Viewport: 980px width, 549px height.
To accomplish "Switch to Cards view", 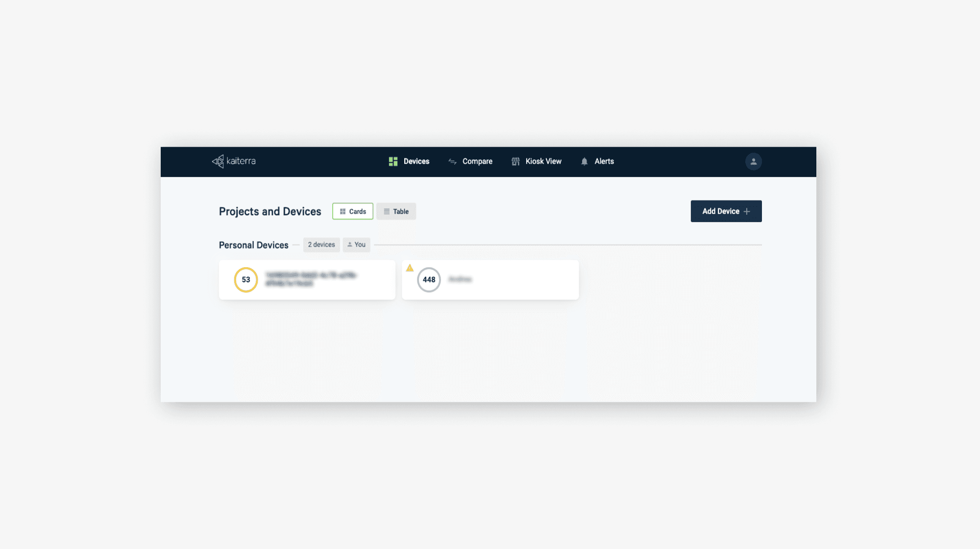I will tap(353, 211).
